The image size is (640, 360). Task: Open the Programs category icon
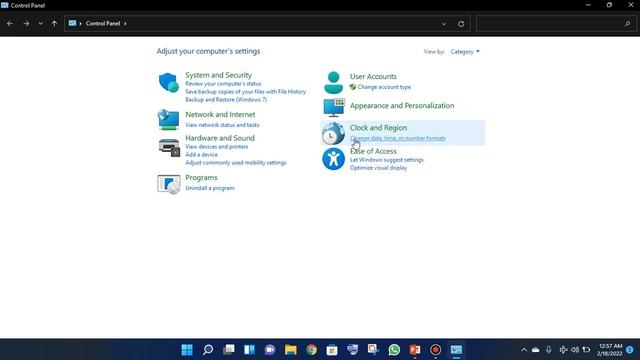click(x=169, y=184)
